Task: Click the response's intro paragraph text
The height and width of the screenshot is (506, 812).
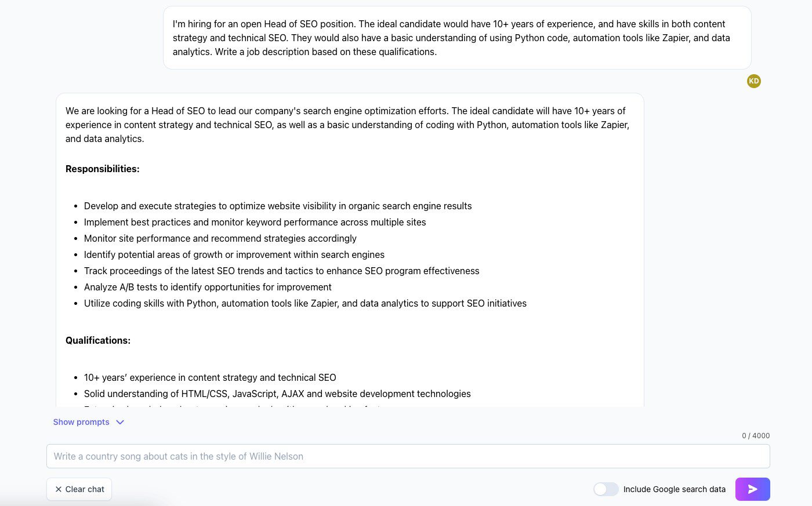Action: [348, 125]
